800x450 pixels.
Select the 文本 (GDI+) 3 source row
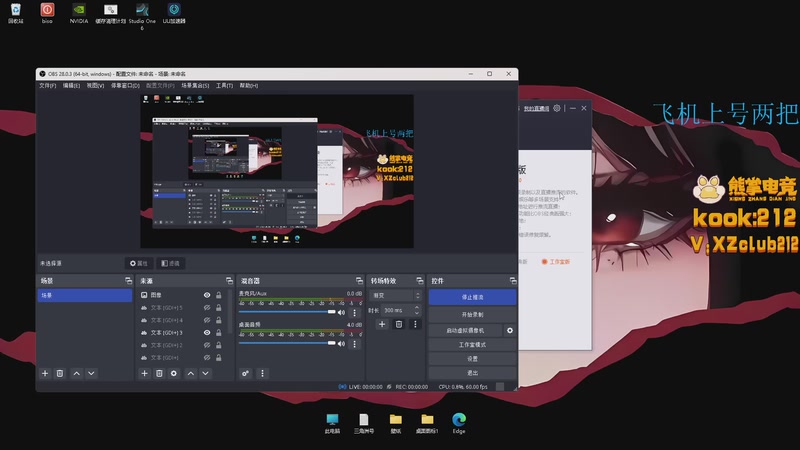(182, 333)
